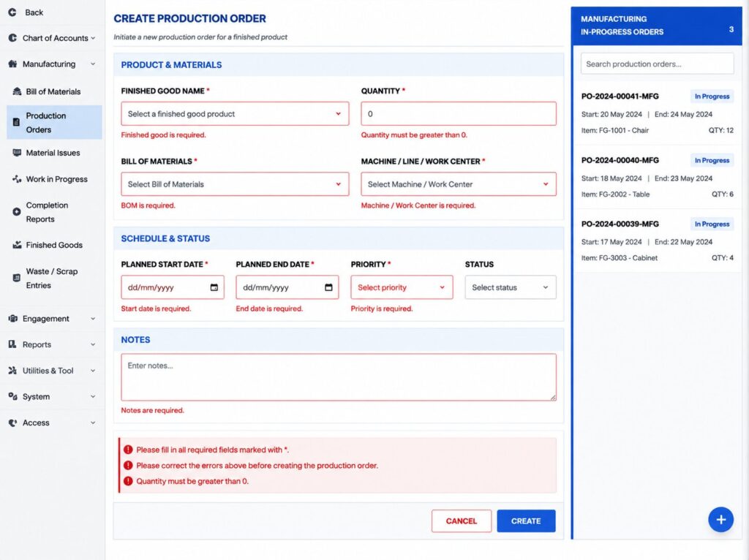749x560 pixels.
Task: Collapse the Manufacturing menu chevron
Action: click(93, 64)
